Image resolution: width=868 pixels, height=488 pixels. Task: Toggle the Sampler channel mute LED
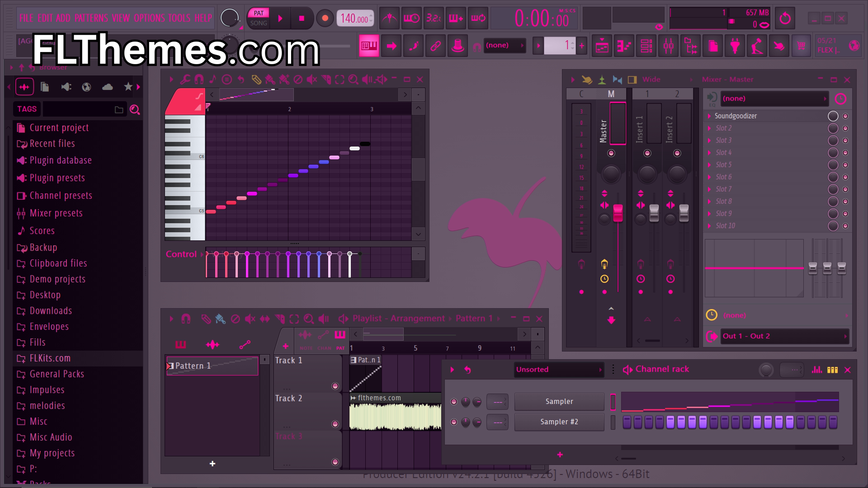pos(454,402)
